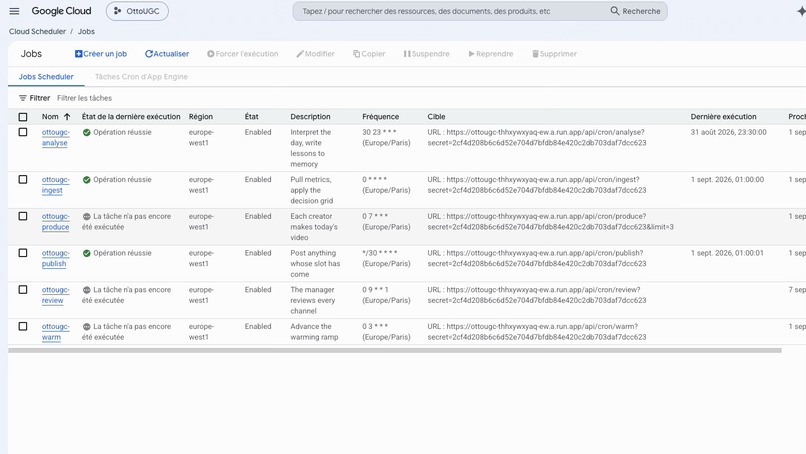Click not-run status icon for ottougc-review
This screenshot has height=454, width=806.
coord(86,290)
